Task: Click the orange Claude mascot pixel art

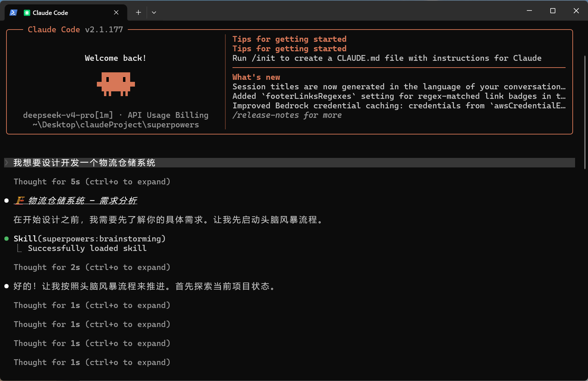Action: pyautogui.click(x=116, y=84)
